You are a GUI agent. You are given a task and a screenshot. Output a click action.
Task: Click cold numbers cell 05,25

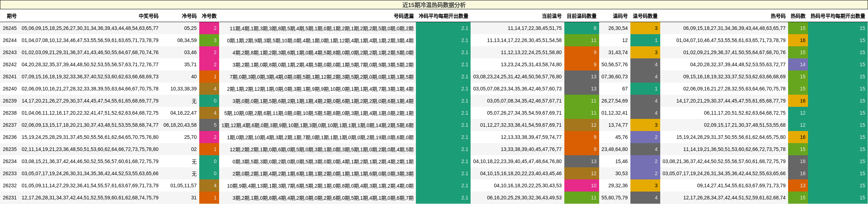[190, 28]
